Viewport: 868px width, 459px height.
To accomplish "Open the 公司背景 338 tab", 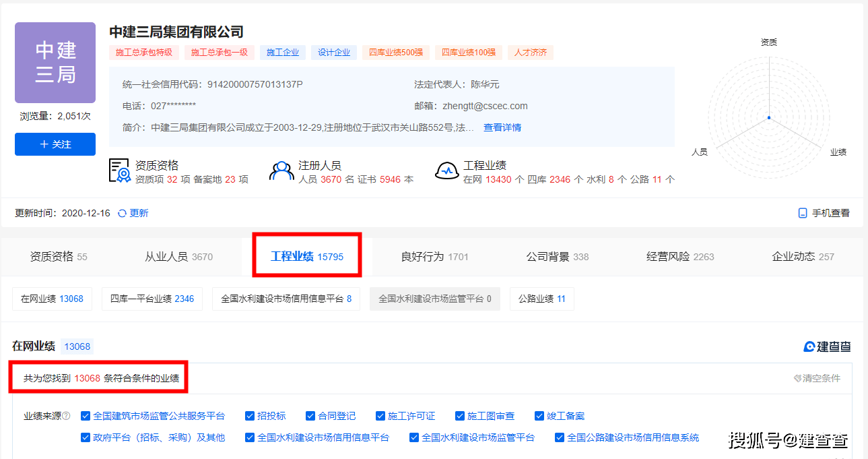I will point(558,257).
